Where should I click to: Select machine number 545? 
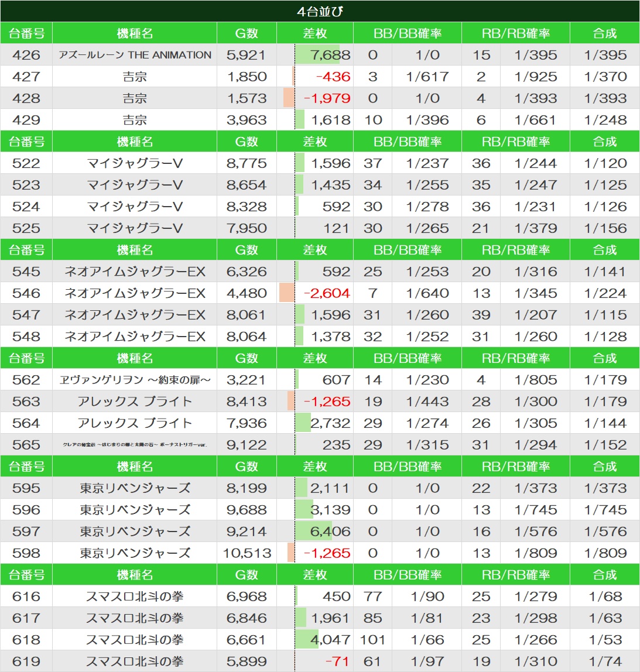click(x=26, y=271)
